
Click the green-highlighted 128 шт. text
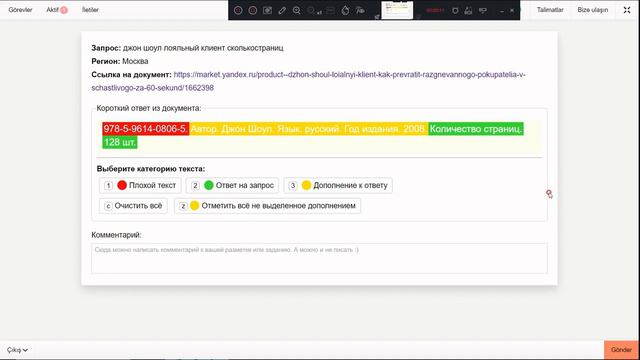click(x=120, y=142)
